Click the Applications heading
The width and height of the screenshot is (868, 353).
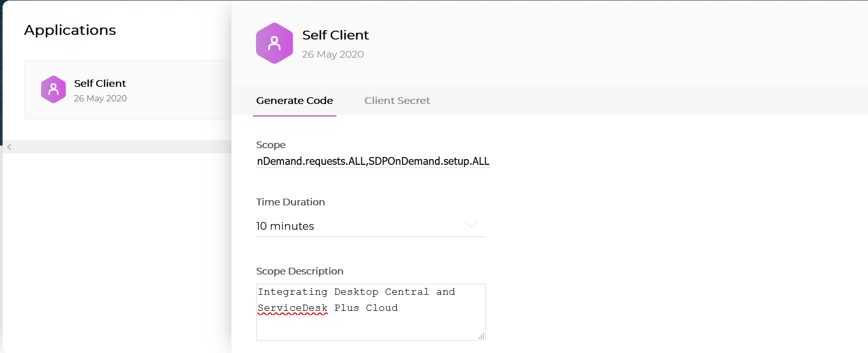click(70, 30)
